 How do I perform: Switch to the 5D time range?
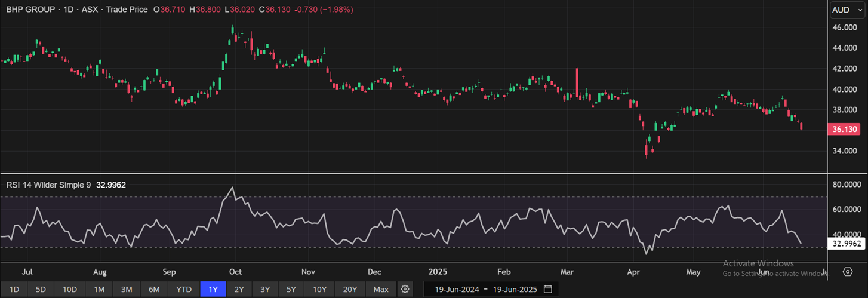41,290
